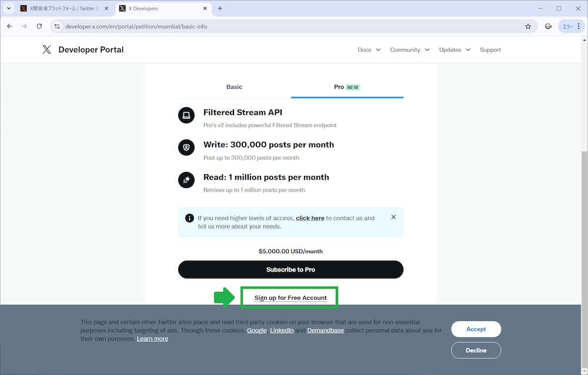Expand the Community menu
The width and height of the screenshot is (588, 375).
point(409,49)
